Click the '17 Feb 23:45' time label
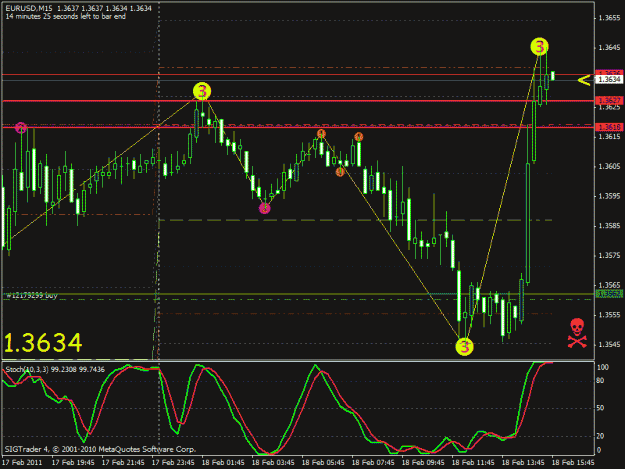Viewport: 625px width, 469px height. pos(173,463)
